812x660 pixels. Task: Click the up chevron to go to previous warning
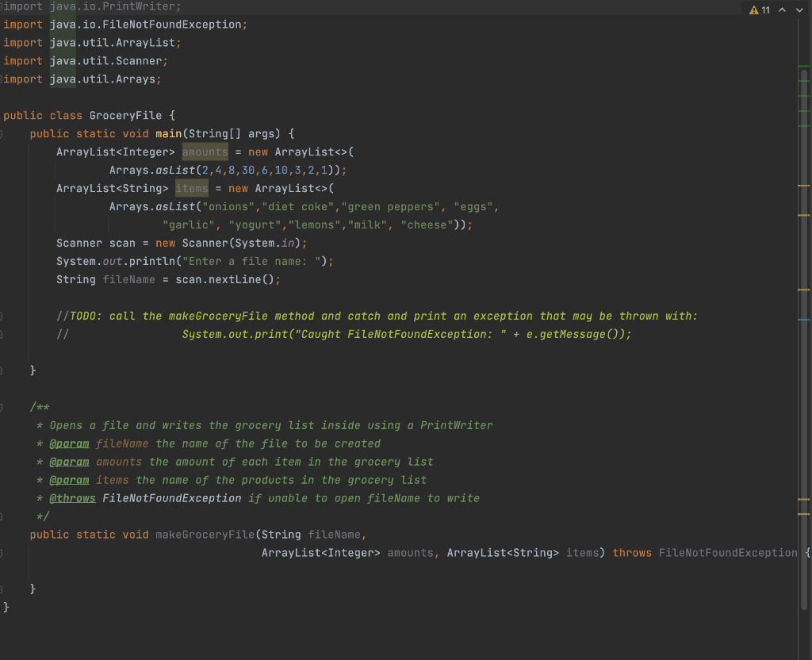782,9
